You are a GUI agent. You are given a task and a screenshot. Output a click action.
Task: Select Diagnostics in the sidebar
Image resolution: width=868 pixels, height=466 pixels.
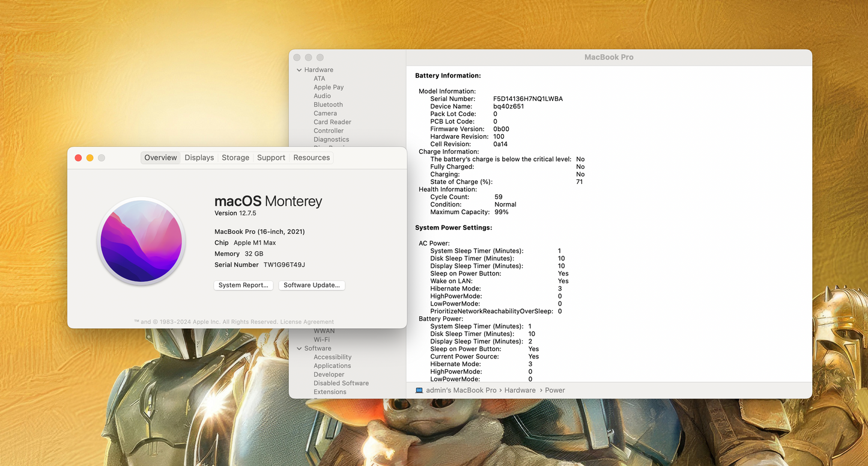(x=331, y=139)
